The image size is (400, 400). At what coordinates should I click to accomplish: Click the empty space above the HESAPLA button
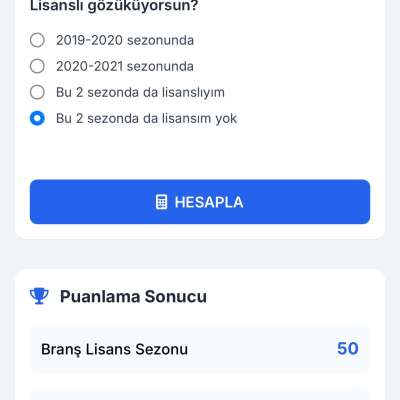tap(200, 153)
